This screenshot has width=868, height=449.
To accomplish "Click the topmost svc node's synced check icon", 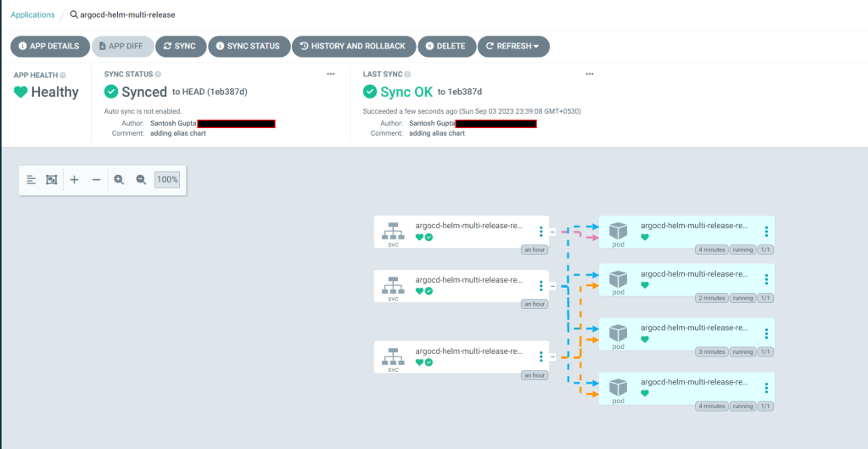I will pos(429,237).
